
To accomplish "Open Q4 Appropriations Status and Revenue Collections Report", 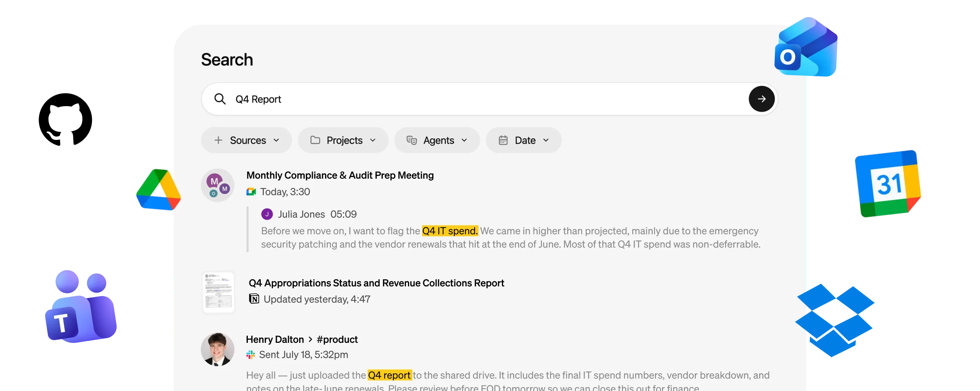I will pos(376,283).
